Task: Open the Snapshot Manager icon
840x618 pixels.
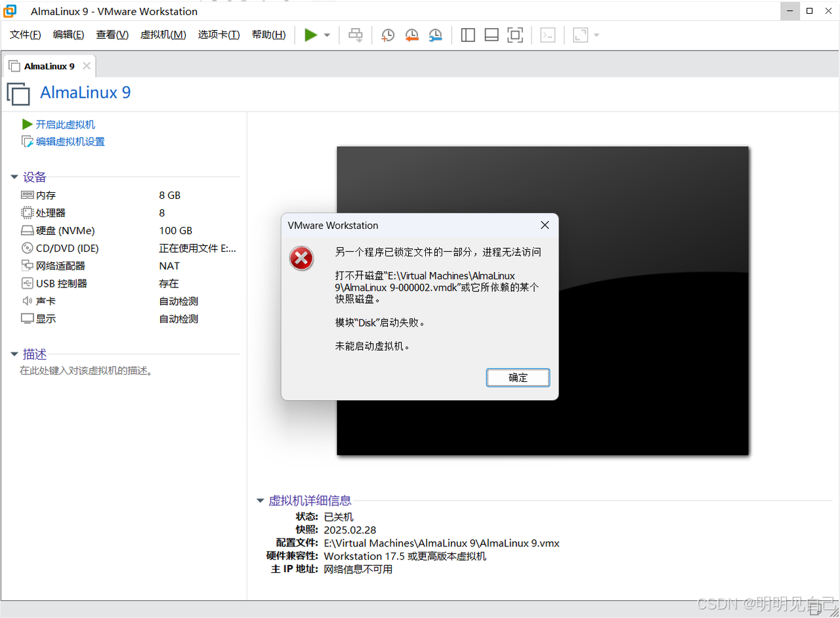Action: 435,35
